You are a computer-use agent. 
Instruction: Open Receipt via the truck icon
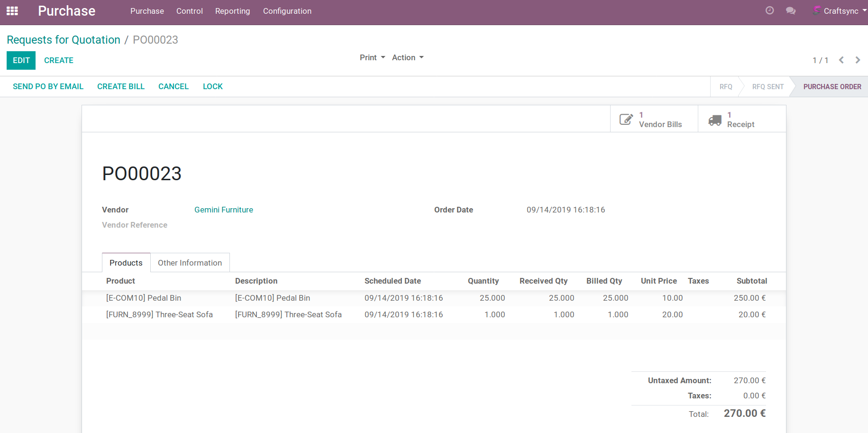tap(714, 120)
